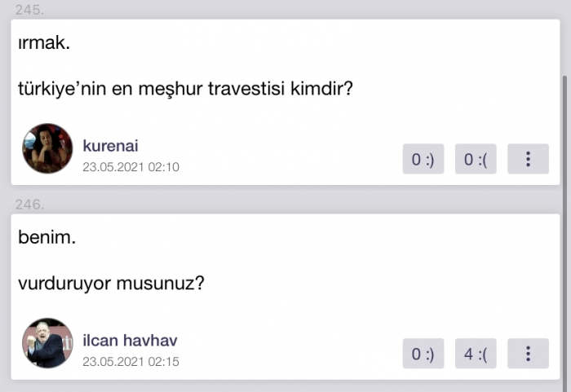Open three-dot menu on kurenai's entry
The width and height of the screenshot is (571, 392).
tap(528, 160)
